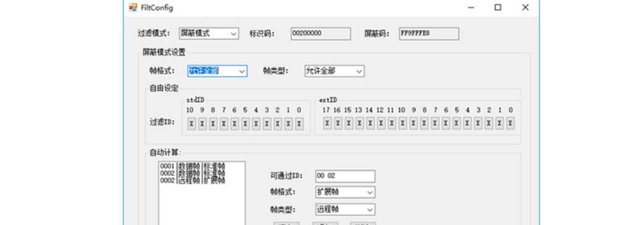Open the 帧格式 dropdown showing 扩展帧
The height and width of the screenshot is (225, 644).
coord(345,192)
